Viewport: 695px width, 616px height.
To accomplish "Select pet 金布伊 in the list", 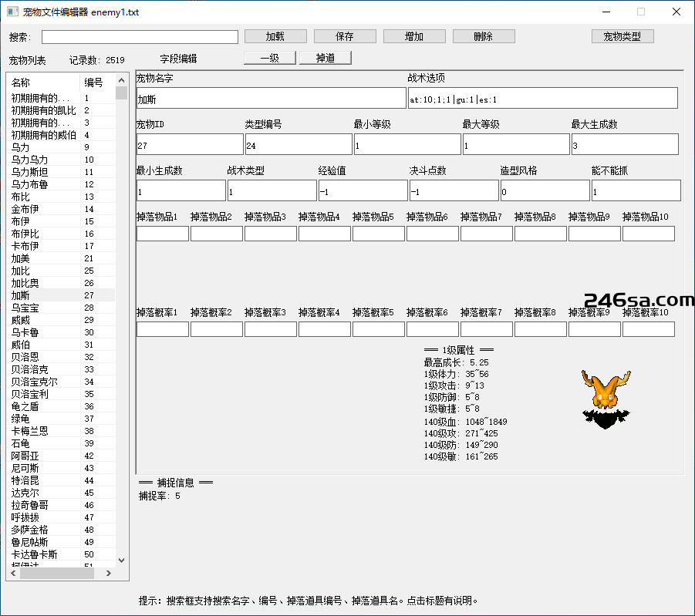I will click(x=61, y=209).
